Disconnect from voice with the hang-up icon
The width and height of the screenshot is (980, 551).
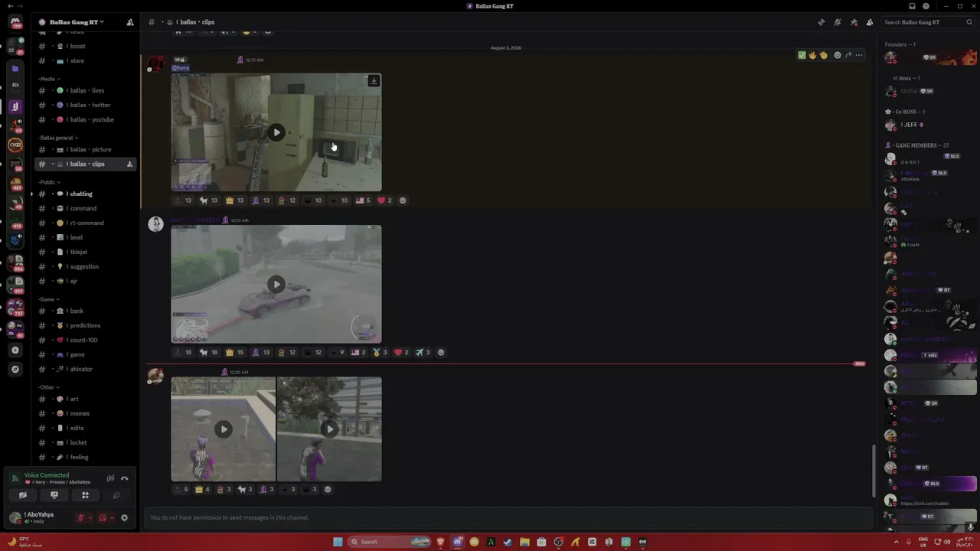(x=124, y=479)
